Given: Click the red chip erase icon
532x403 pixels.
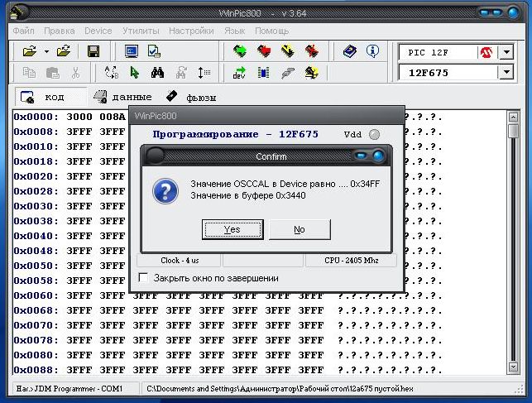Looking at the screenshot, I should pos(311,51).
